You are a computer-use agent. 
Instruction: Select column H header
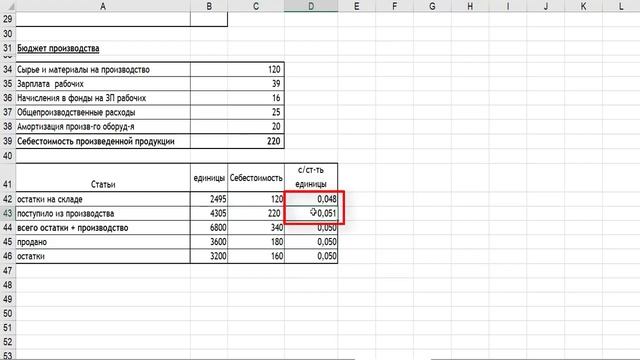pos(470,6)
